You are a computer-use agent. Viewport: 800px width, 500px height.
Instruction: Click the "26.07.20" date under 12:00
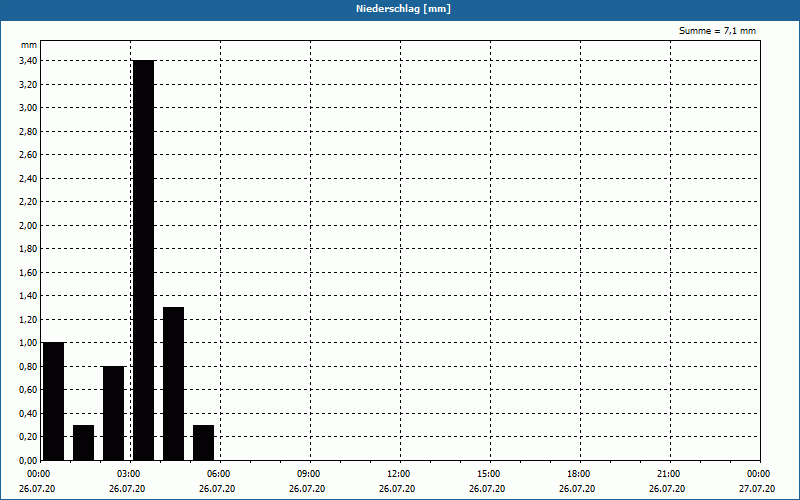click(x=397, y=489)
